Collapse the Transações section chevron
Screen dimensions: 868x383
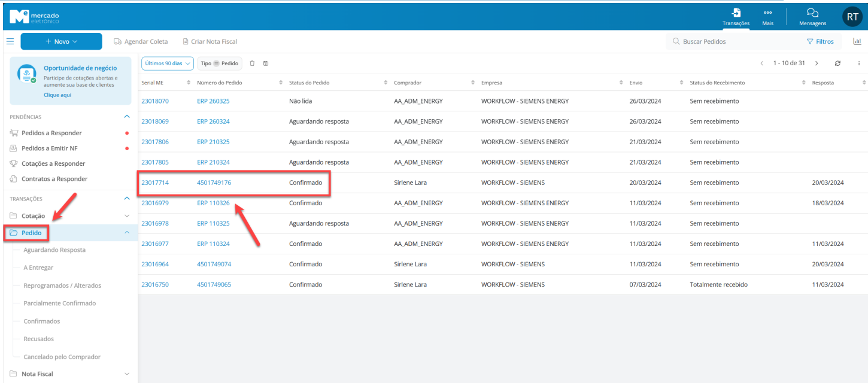(126, 198)
